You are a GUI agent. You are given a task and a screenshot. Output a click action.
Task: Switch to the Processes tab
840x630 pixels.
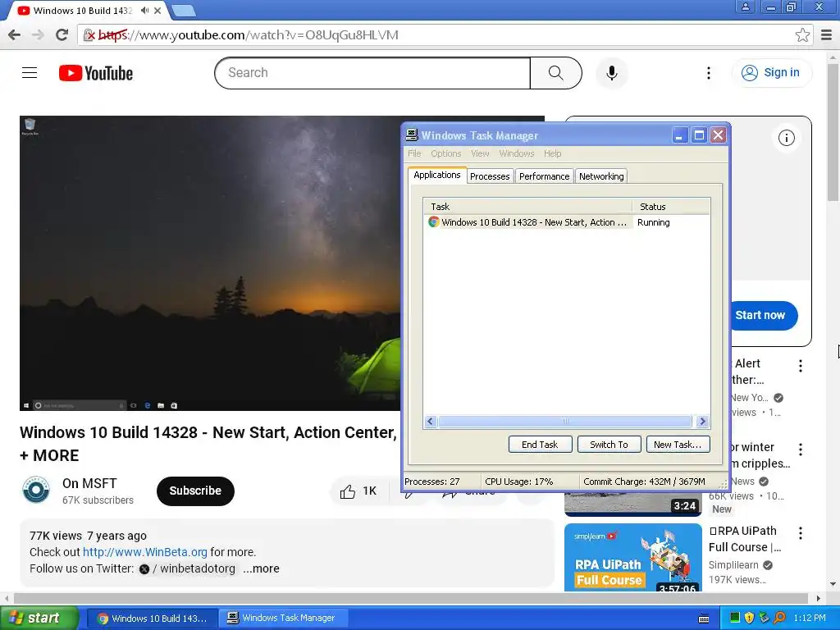pos(490,176)
